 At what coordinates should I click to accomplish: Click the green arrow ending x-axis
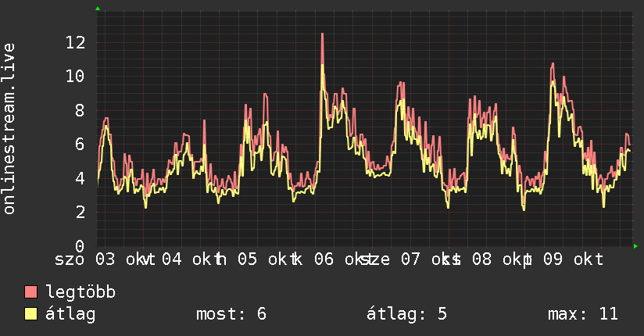(x=635, y=246)
